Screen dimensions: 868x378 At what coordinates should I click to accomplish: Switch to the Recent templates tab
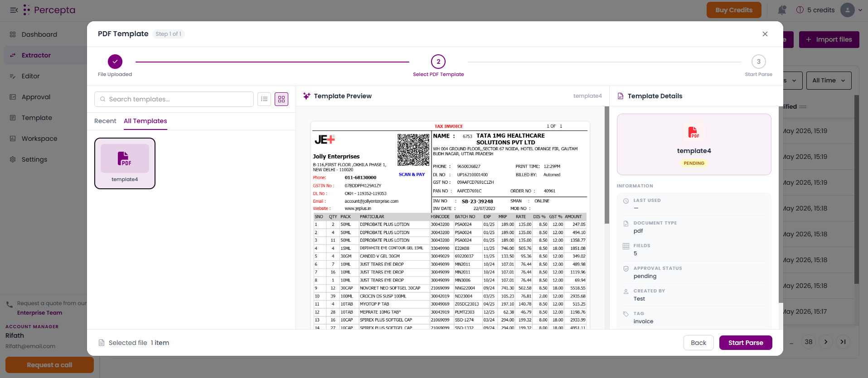click(x=105, y=121)
